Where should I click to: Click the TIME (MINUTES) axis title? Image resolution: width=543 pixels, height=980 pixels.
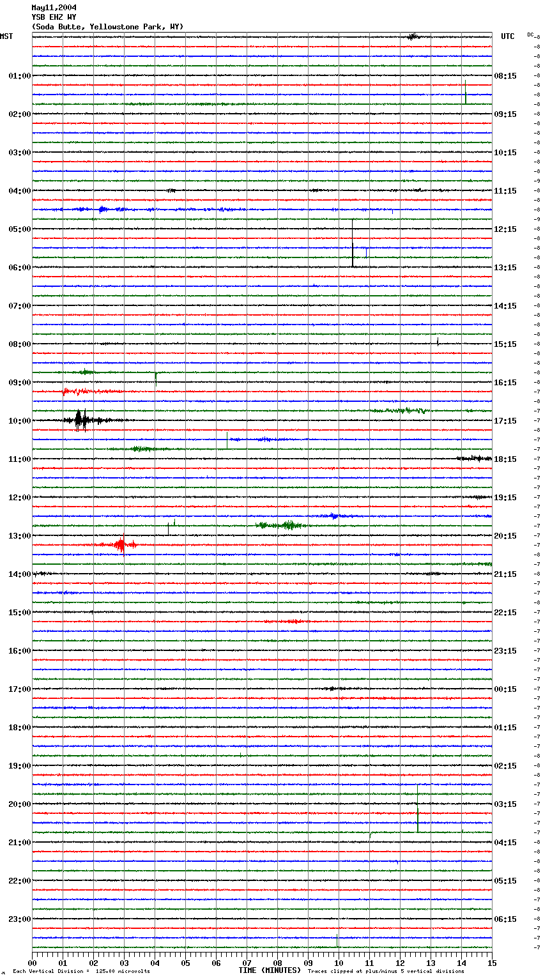point(269,970)
